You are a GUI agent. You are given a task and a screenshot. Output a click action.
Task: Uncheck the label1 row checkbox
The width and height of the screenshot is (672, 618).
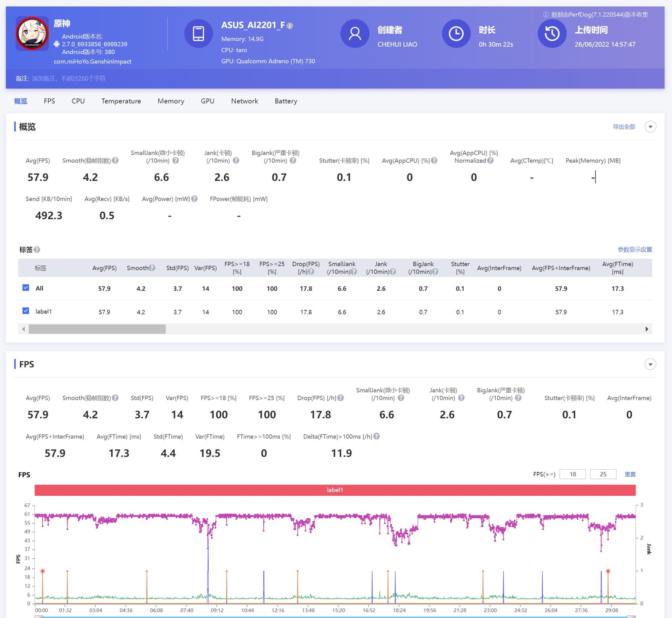26,311
